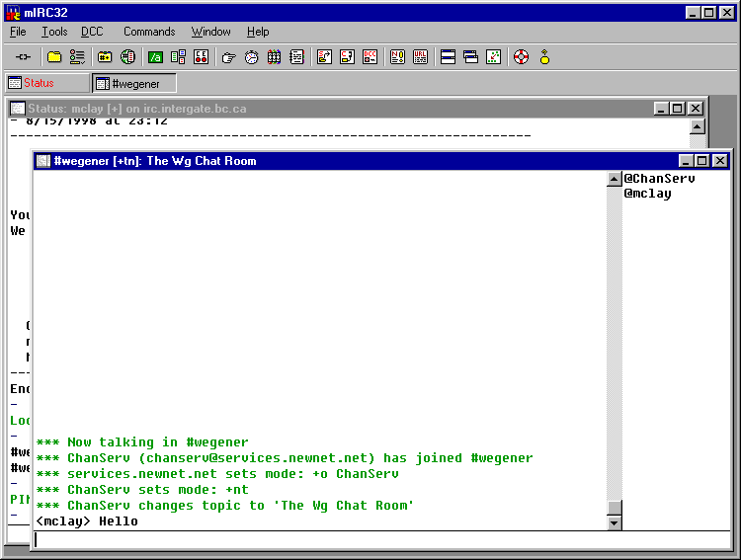
Task: Close the Status window
Action: 696,109
